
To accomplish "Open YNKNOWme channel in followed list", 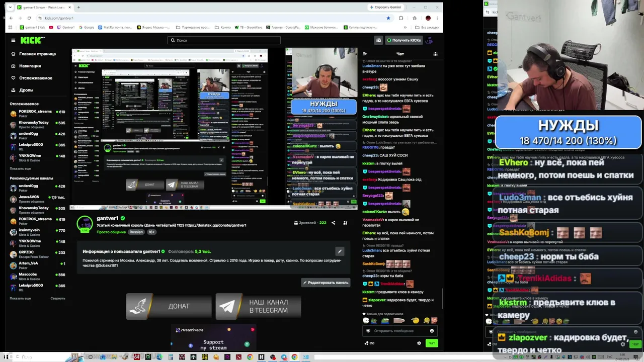I will click(38, 158).
